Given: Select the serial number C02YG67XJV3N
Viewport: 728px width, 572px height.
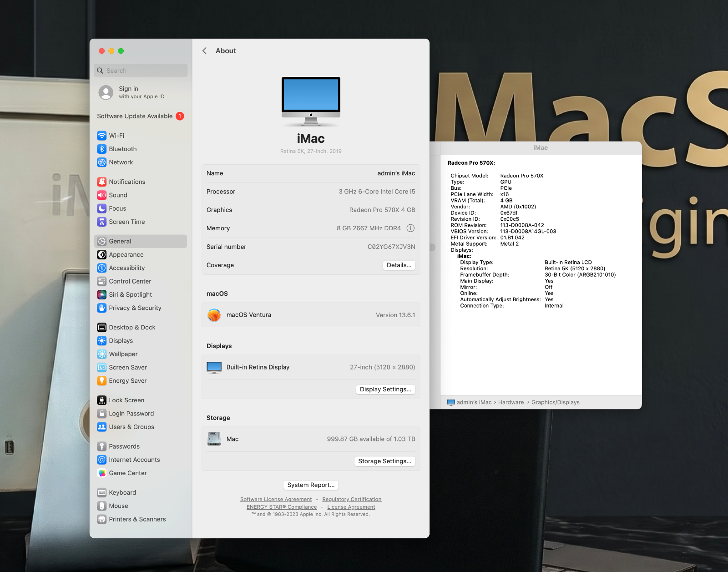Looking at the screenshot, I should click(x=391, y=247).
